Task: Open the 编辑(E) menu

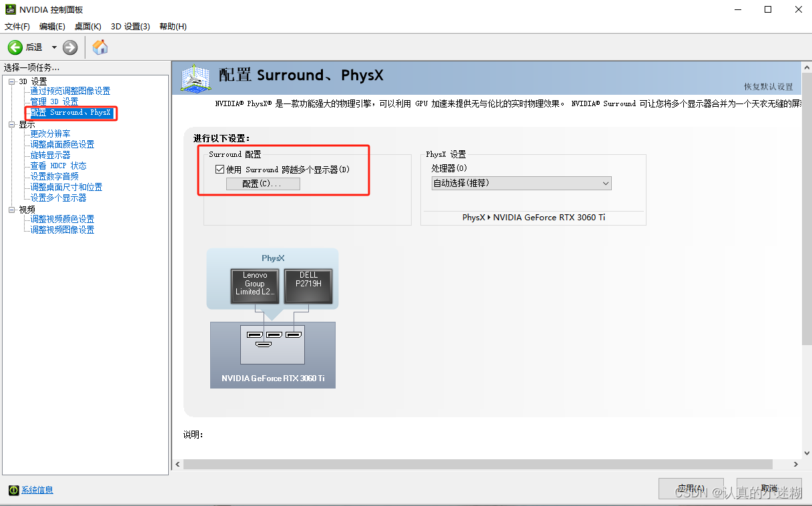Action: click(x=52, y=27)
